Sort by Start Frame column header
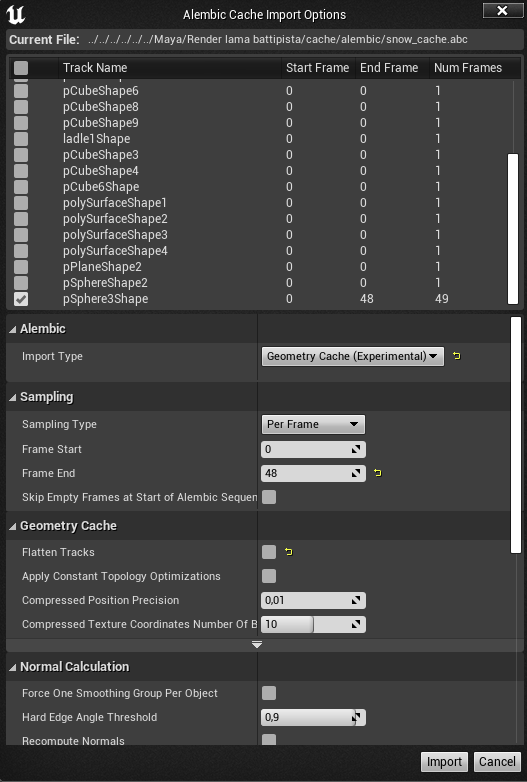 click(x=318, y=68)
